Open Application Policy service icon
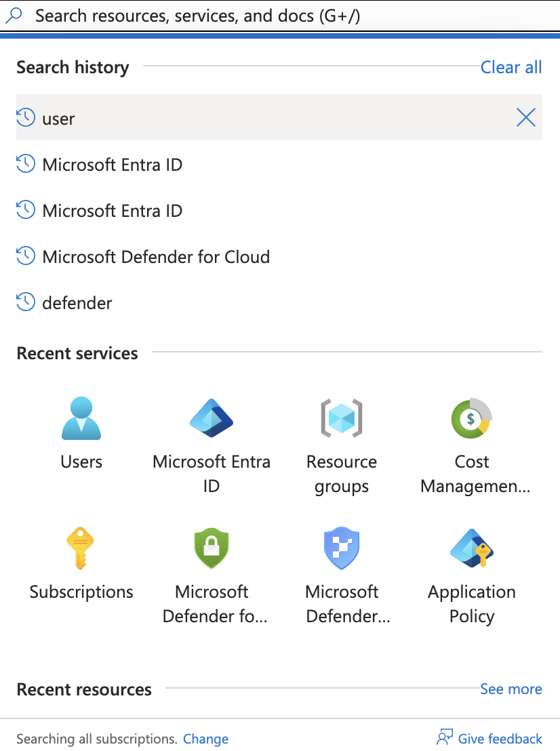The width and height of the screenshot is (560, 751). pos(472,548)
